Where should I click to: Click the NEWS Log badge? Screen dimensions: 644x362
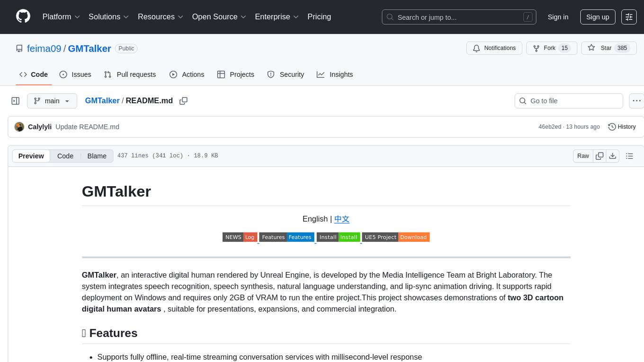[x=240, y=237]
